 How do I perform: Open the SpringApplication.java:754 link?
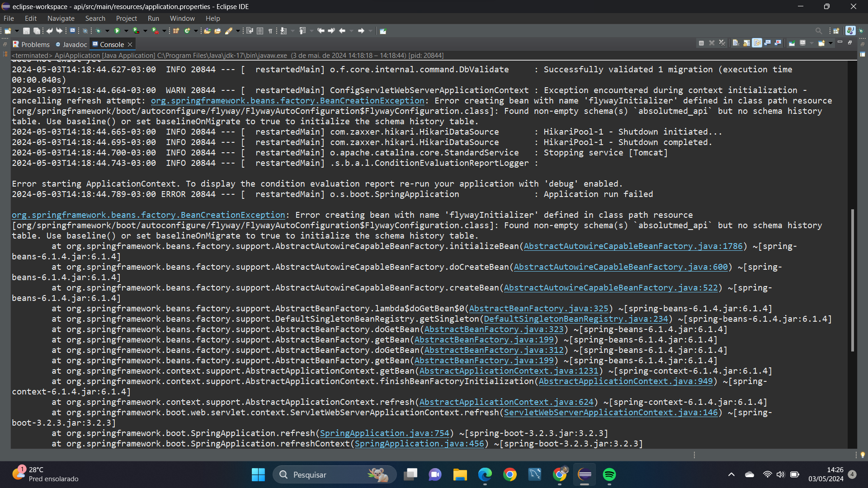[x=384, y=433]
